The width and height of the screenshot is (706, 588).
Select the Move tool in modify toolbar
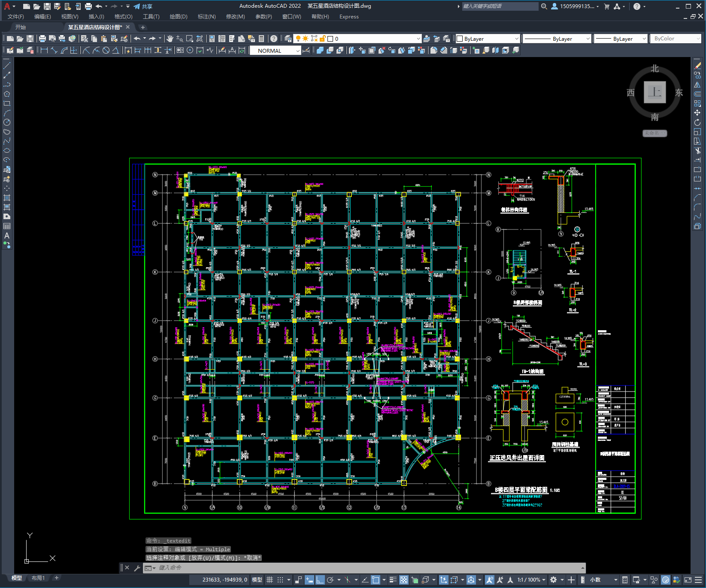tap(697, 113)
